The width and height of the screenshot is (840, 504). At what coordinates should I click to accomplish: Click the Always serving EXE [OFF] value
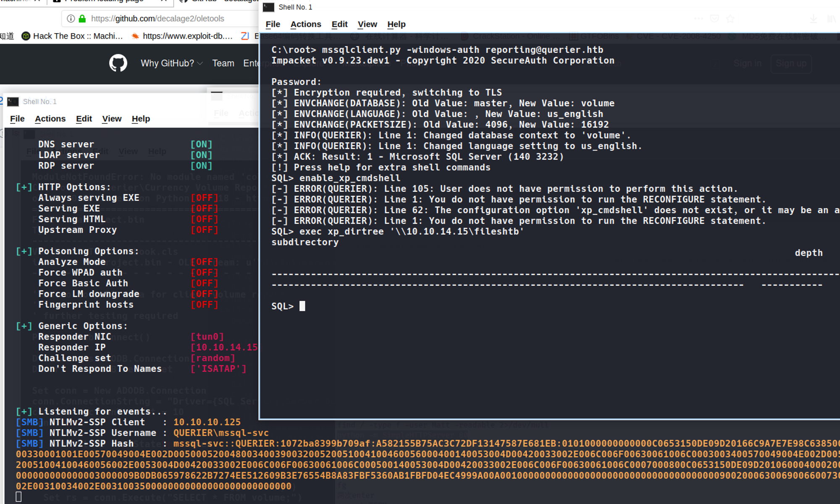click(x=205, y=198)
